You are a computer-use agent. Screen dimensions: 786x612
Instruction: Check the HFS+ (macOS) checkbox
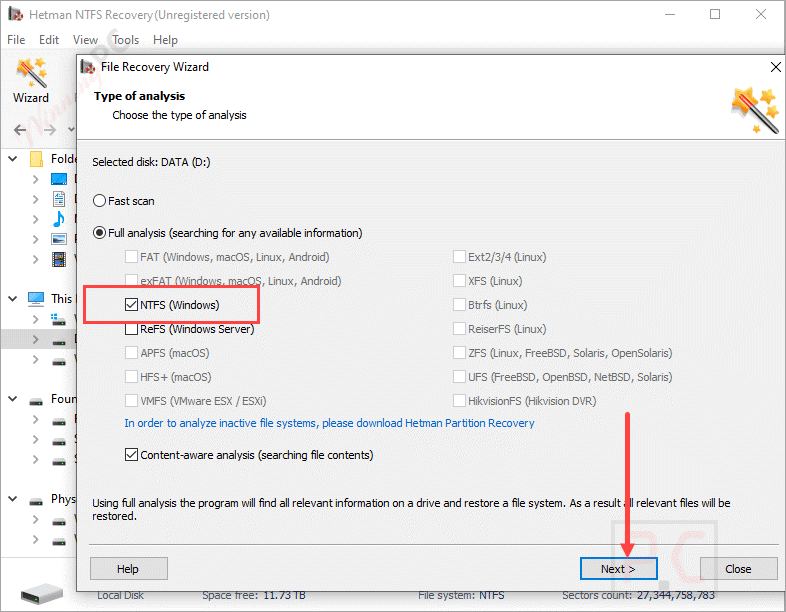pyautogui.click(x=131, y=376)
